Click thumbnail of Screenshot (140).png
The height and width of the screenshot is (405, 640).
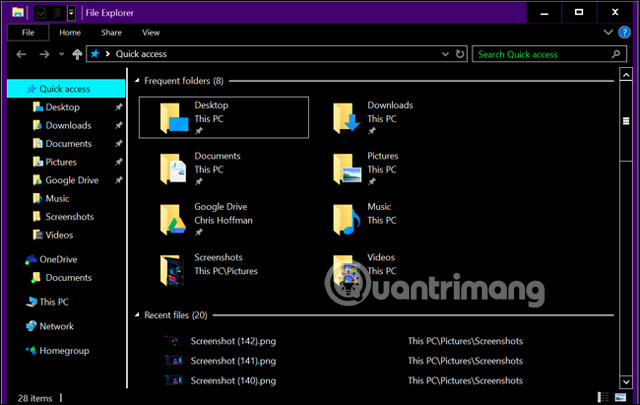[174, 380]
